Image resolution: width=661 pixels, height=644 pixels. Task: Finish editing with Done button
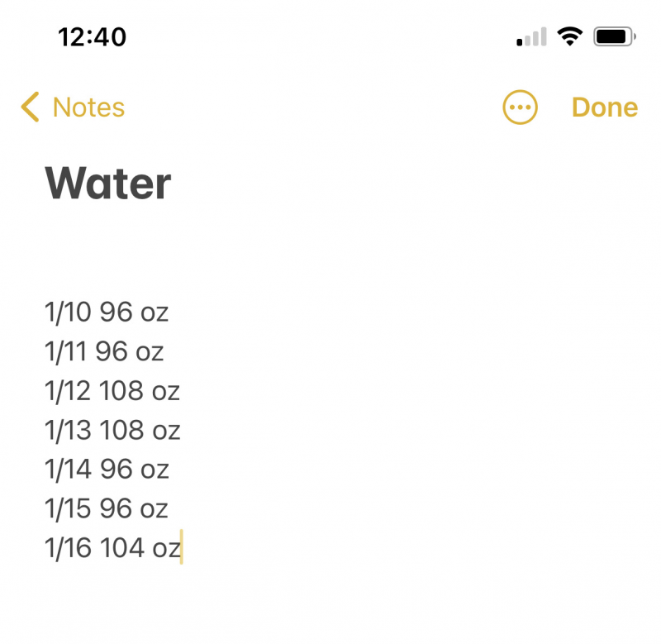[x=605, y=107]
